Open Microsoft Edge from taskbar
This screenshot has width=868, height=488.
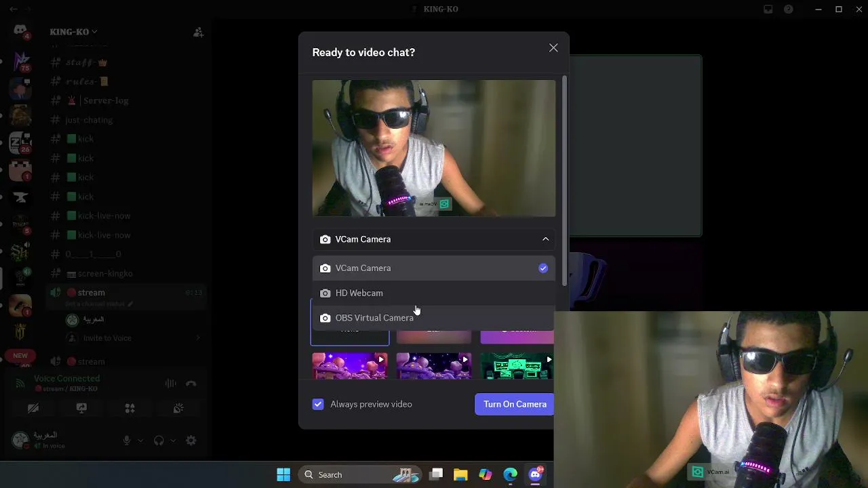pyautogui.click(x=510, y=474)
